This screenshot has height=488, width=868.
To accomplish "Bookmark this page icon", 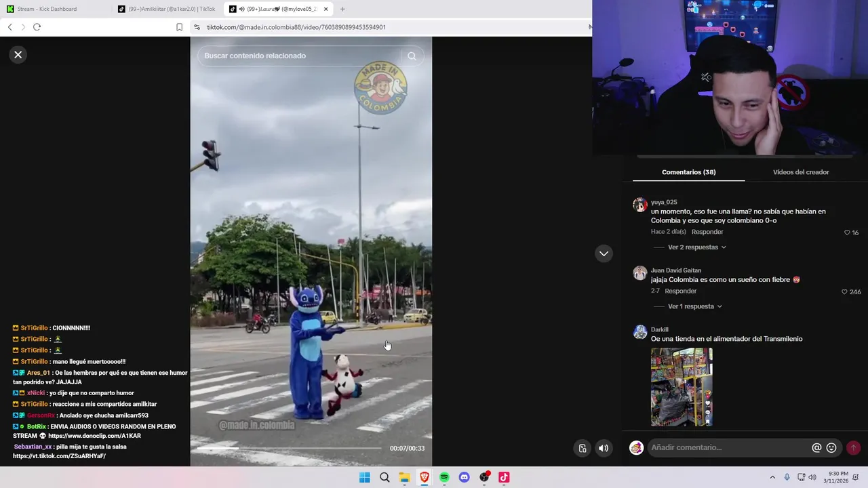I will tap(179, 27).
